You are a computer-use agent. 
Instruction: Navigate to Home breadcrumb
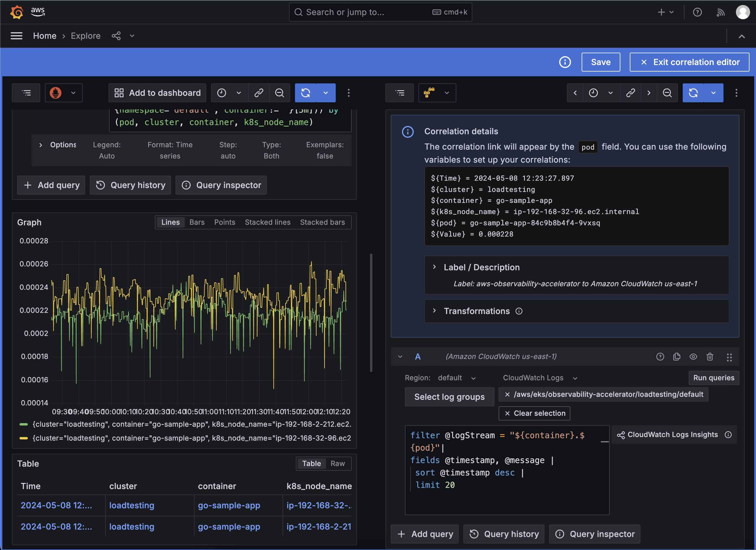pyautogui.click(x=45, y=36)
